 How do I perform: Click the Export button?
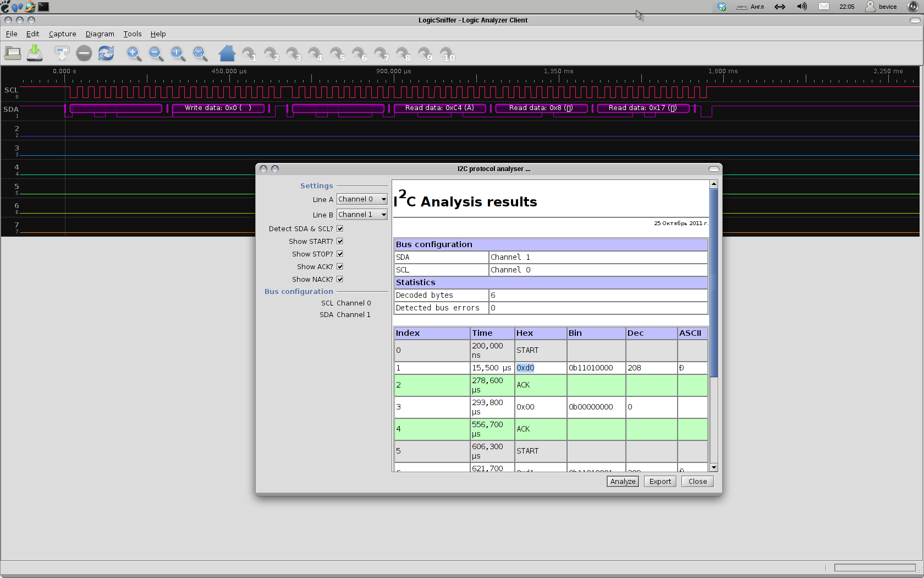(660, 482)
